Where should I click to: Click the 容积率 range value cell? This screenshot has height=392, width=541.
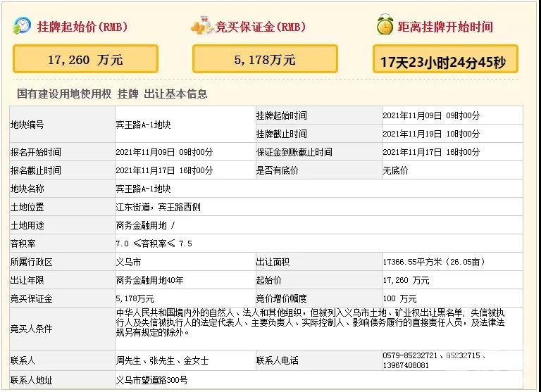pos(154,244)
